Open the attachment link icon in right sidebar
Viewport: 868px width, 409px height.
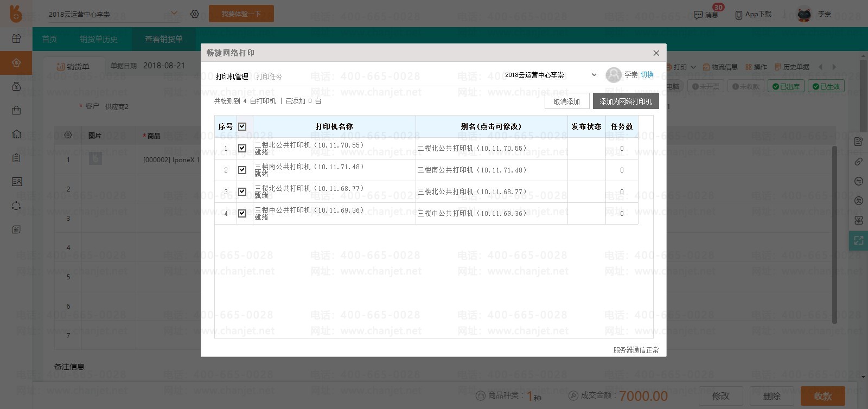[x=858, y=161]
